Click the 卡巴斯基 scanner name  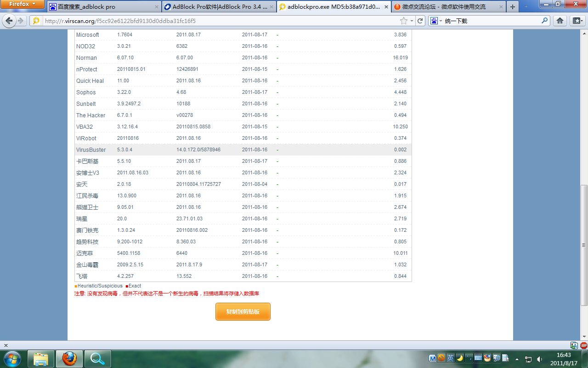(87, 161)
